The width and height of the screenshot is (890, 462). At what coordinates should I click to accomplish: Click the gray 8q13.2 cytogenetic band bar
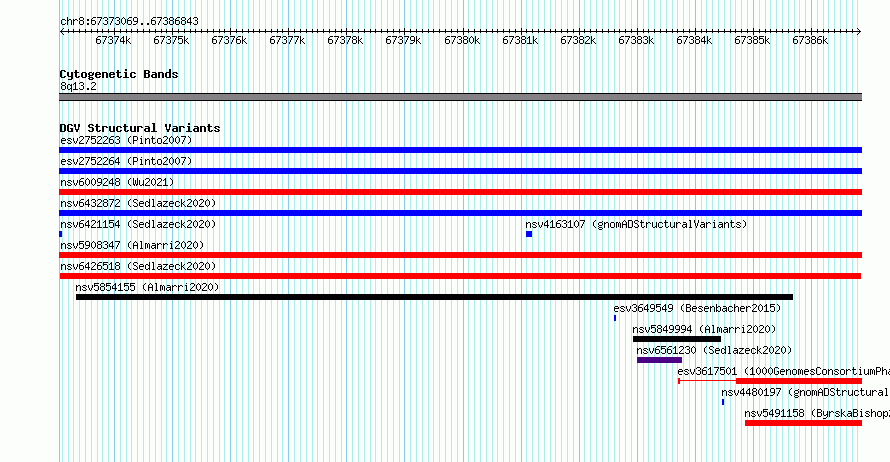[460, 97]
